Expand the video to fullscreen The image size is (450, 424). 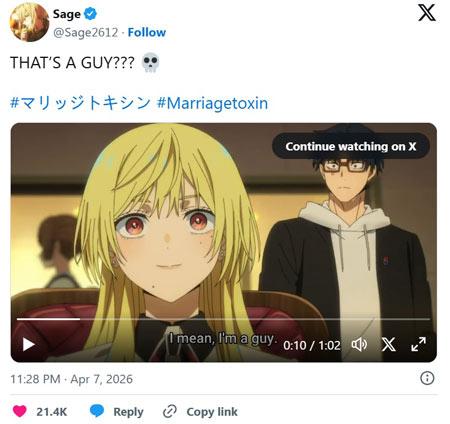click(x=418, y=344)
